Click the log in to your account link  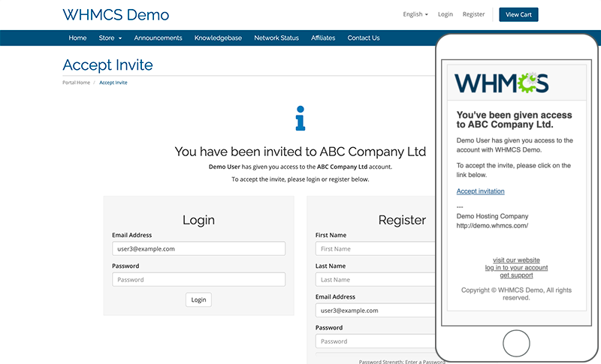516,267
